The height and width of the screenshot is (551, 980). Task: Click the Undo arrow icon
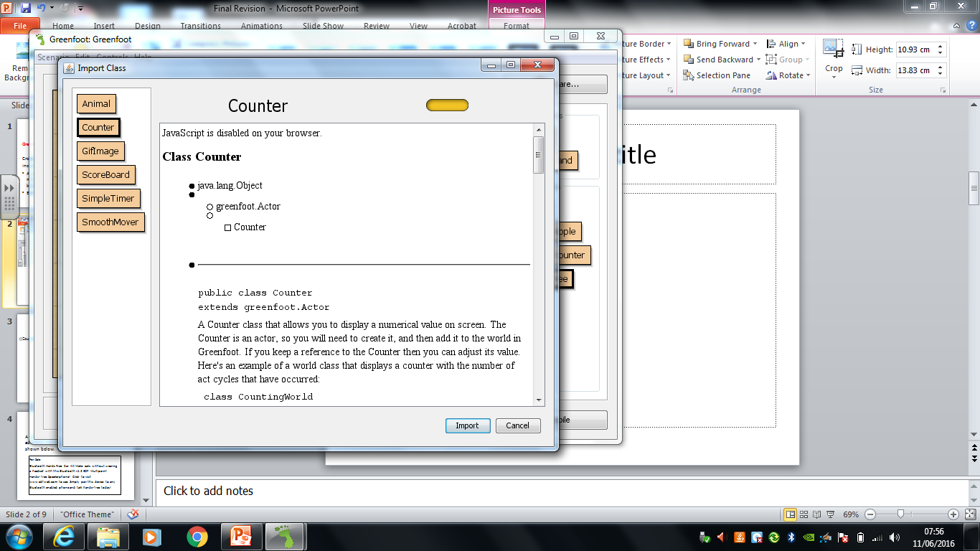[41, 9]
